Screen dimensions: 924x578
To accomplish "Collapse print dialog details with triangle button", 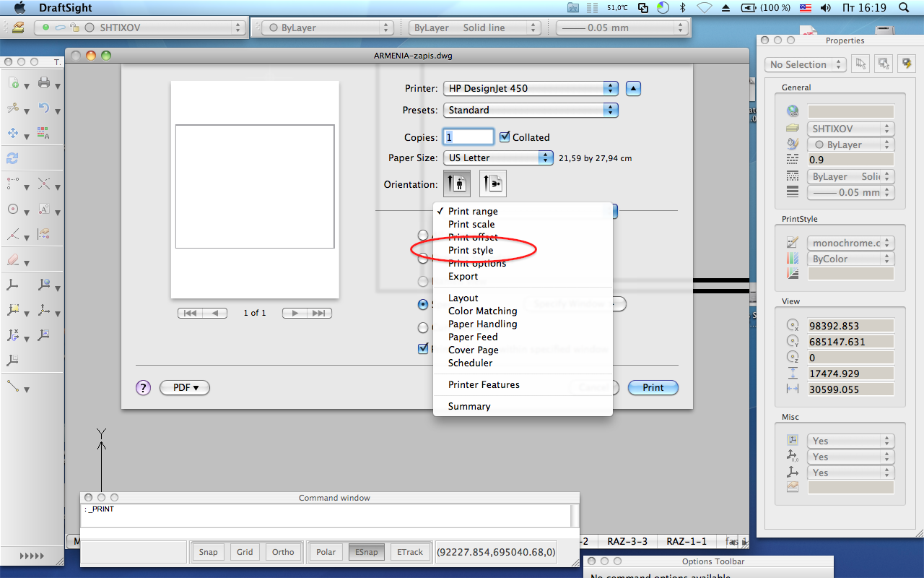I will pos(633,88).
